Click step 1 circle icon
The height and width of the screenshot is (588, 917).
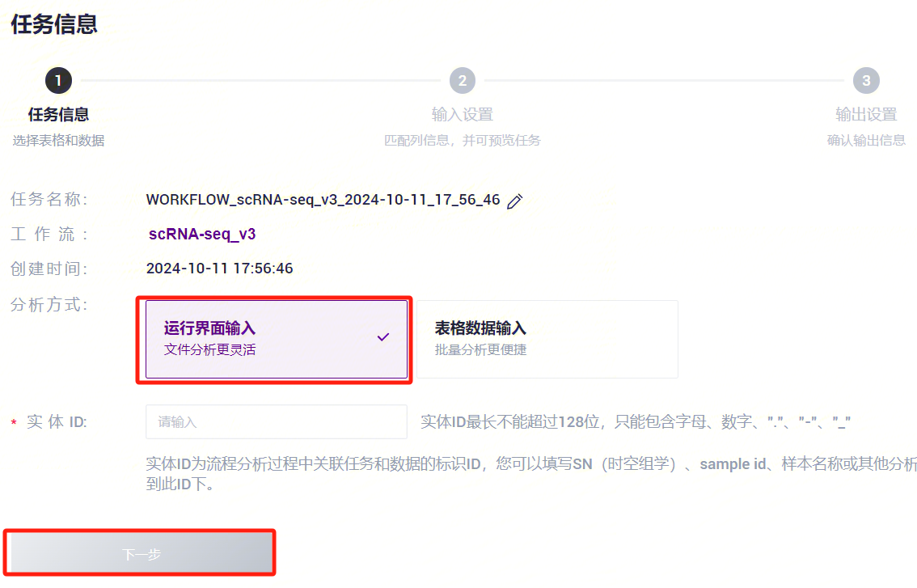pos(58,81)
